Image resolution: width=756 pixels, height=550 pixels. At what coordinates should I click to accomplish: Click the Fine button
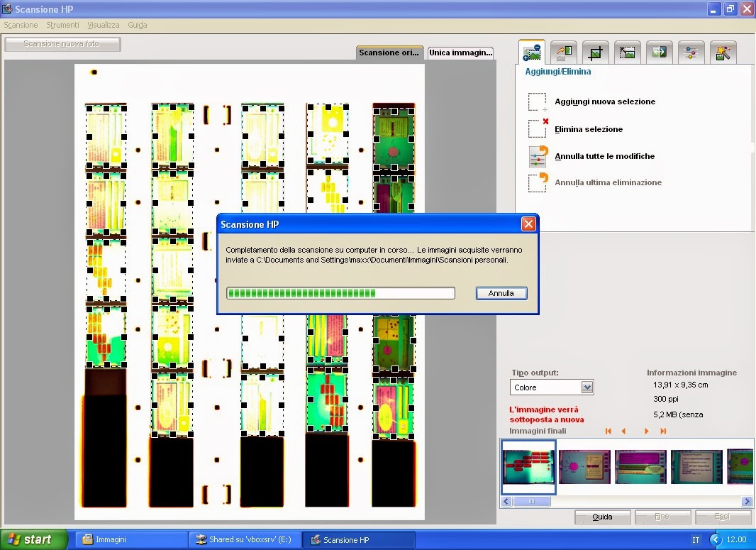(x=662, y=517)
